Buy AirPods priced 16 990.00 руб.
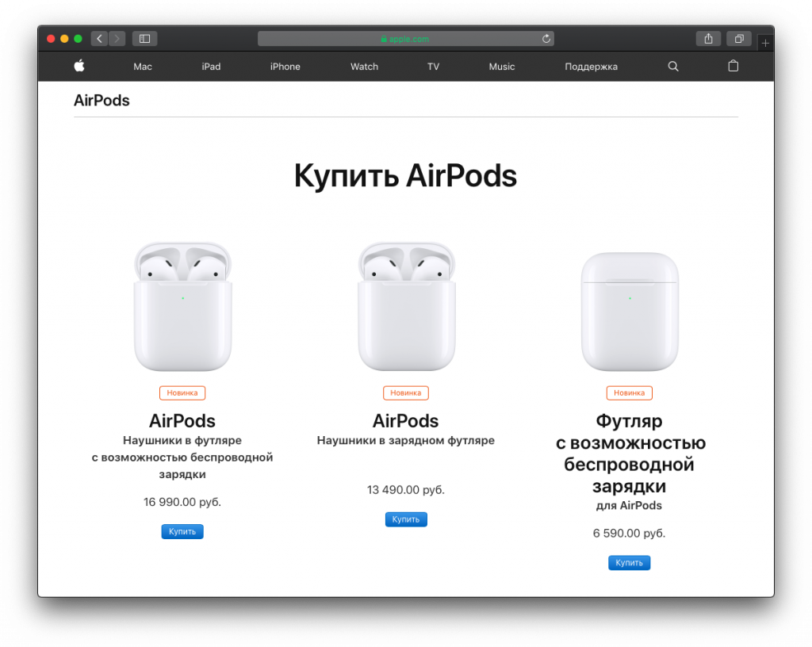The width and height of the screenshot is (812, 647). (x=182, y=531)
